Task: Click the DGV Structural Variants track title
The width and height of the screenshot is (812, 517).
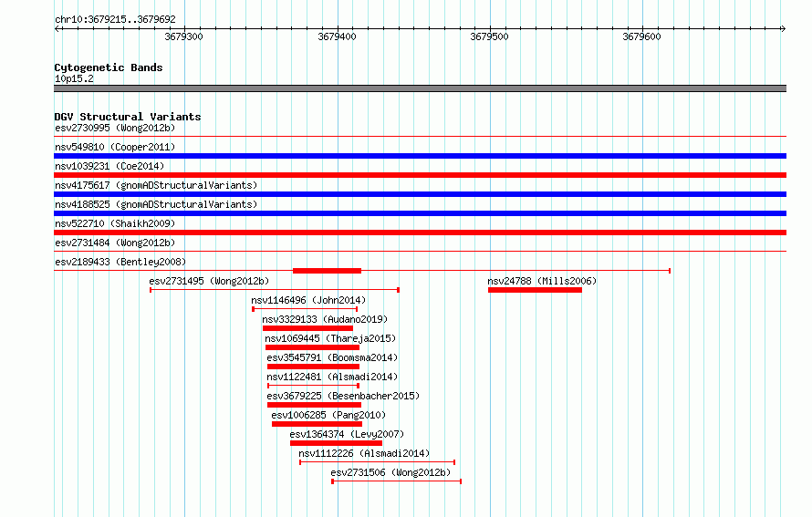Action: [x=128, y=117]
